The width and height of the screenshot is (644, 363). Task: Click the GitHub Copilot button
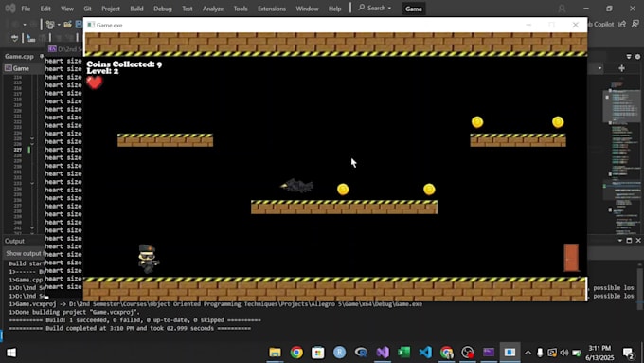coord(600,25)
